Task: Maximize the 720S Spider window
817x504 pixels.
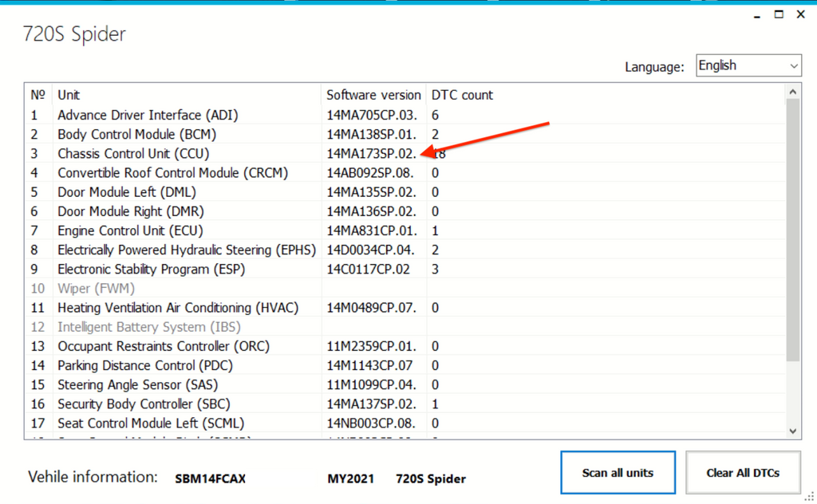Action: point(778,14)
